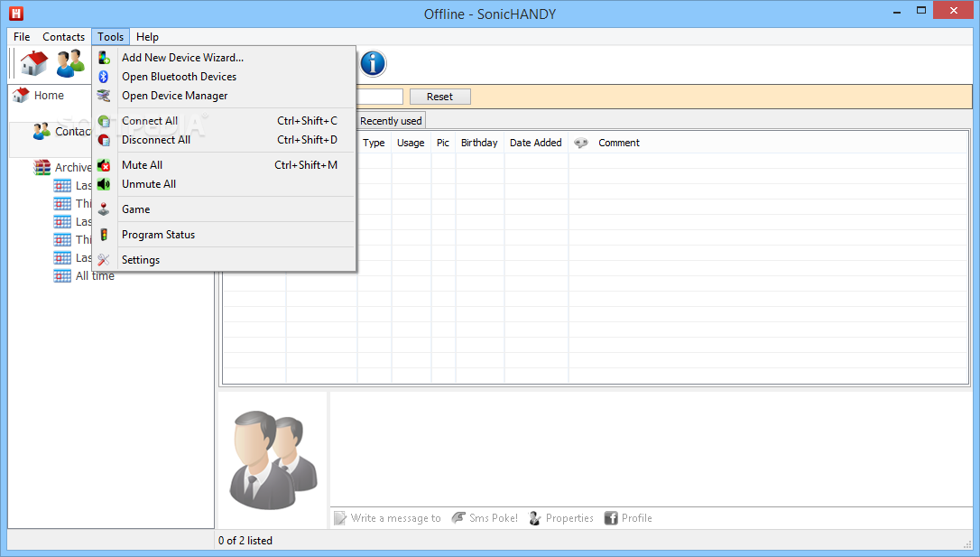980x557 pixels.
Task: Choose Open Bluetooth Devices
Action: 224,76
